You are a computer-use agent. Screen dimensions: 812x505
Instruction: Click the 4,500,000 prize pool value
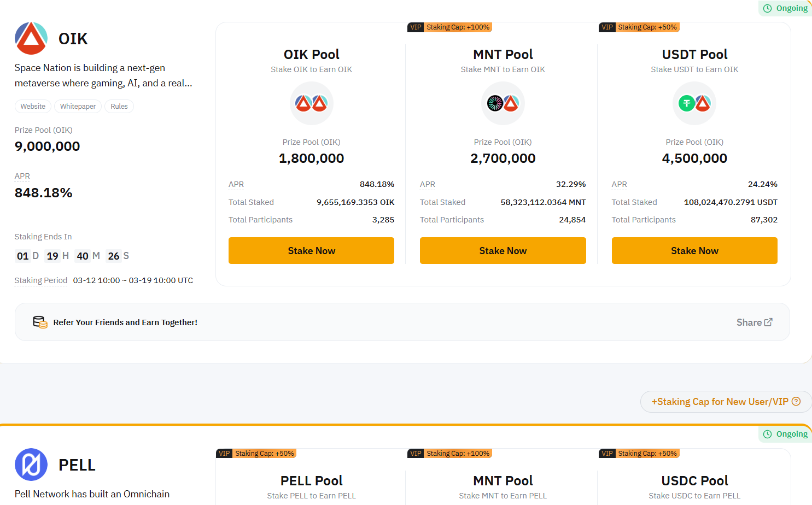[x=694, y=158]
